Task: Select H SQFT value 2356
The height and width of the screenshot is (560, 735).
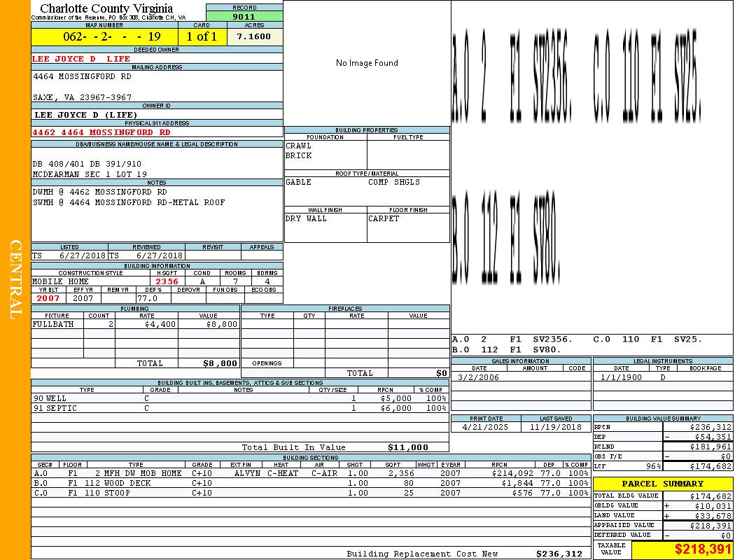Action: coord(167,281)
